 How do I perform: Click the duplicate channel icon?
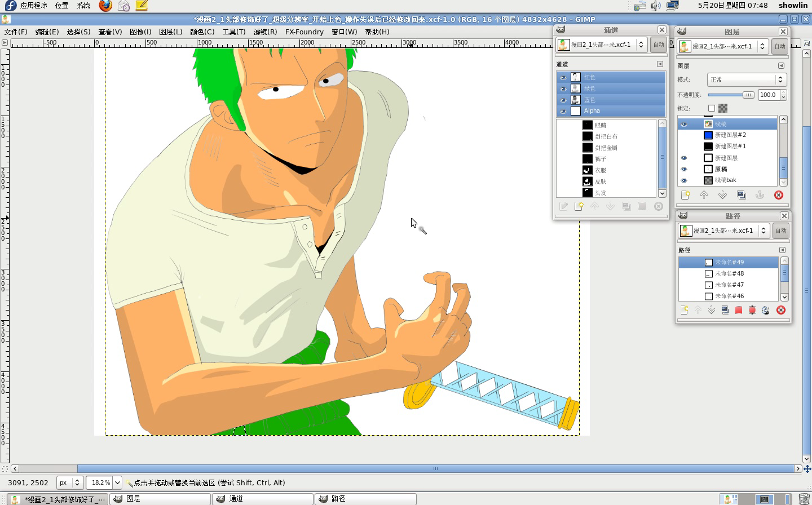point(626,206)
